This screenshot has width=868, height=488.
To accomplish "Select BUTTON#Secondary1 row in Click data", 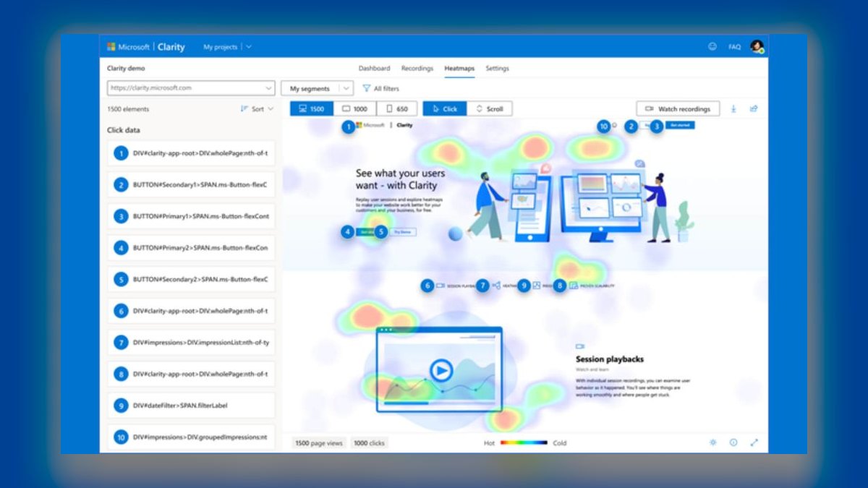I will pos(191,185).
